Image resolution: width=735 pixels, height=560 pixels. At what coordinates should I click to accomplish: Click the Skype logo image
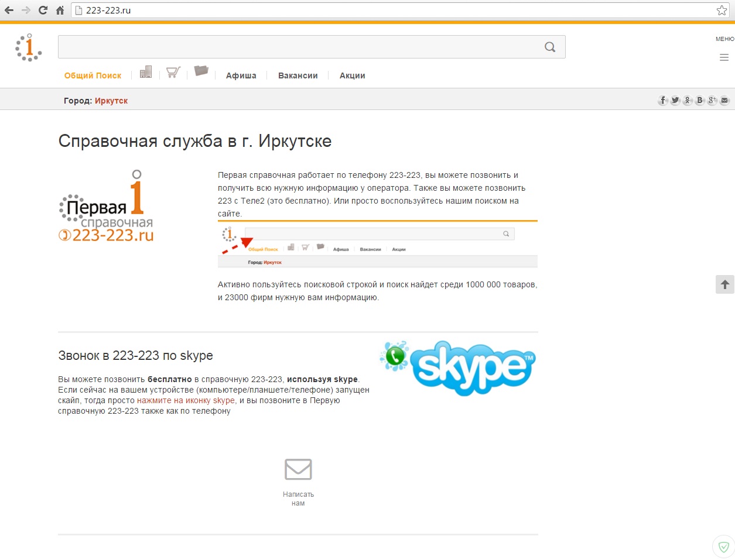(x=458, y=367)
